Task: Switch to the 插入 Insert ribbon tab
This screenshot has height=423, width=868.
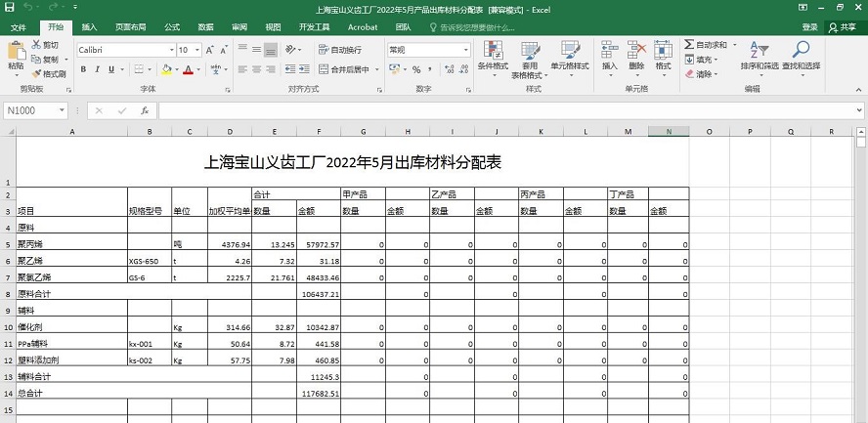Action: (x=89, y=27)
